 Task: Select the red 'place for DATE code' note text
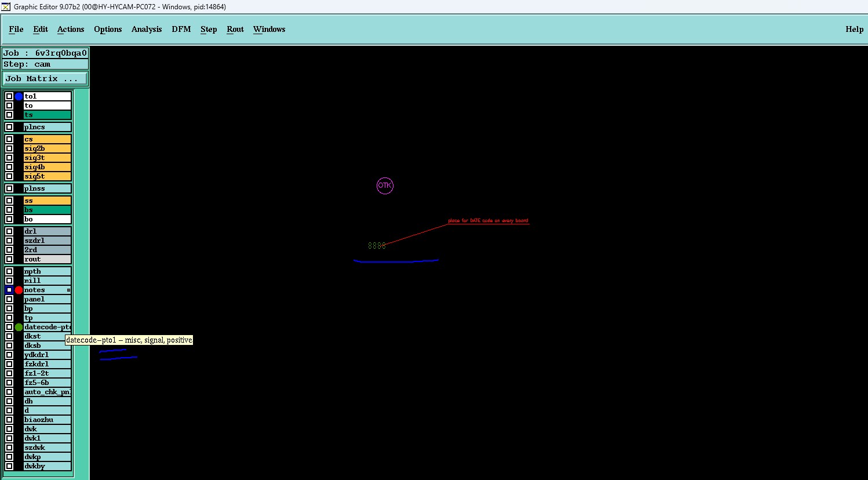(488, 221)
